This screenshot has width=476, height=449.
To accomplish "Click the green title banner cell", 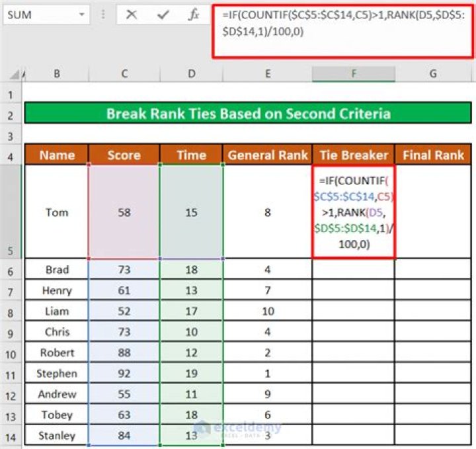I will click(x=248, y=113).
